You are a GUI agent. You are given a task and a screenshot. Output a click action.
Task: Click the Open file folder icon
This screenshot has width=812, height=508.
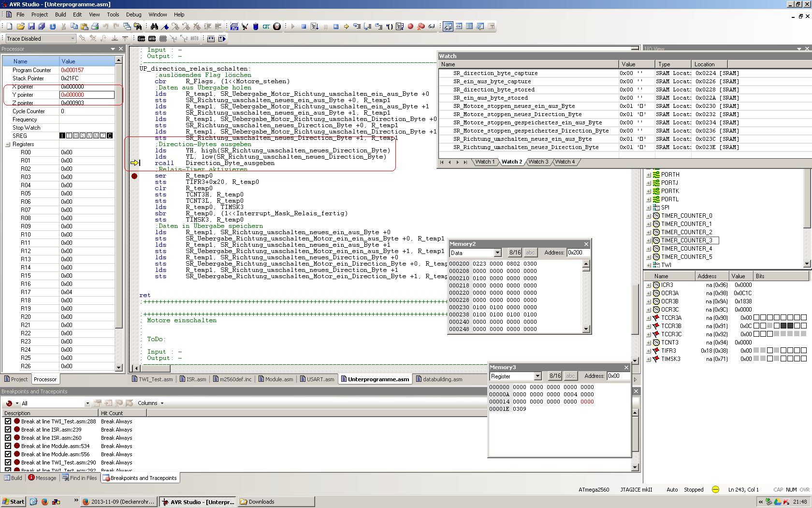[x=20, y=27]
